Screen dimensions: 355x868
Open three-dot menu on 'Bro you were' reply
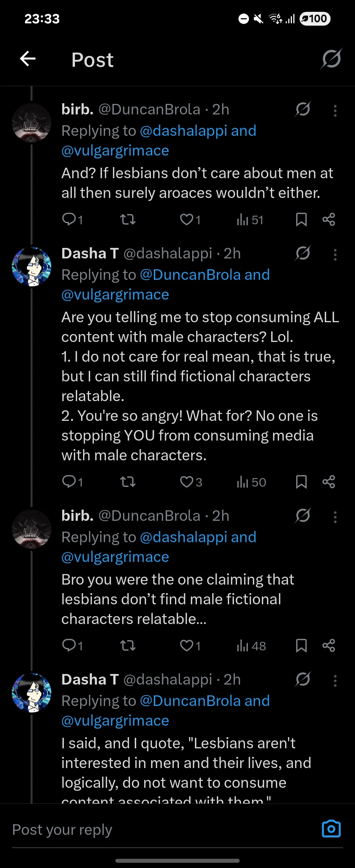(335, 517)
